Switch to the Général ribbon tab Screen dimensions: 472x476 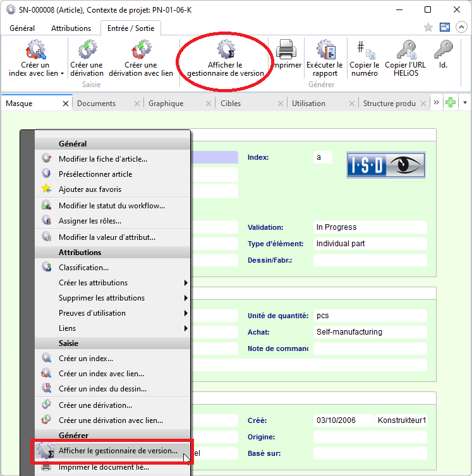[22, 28]
